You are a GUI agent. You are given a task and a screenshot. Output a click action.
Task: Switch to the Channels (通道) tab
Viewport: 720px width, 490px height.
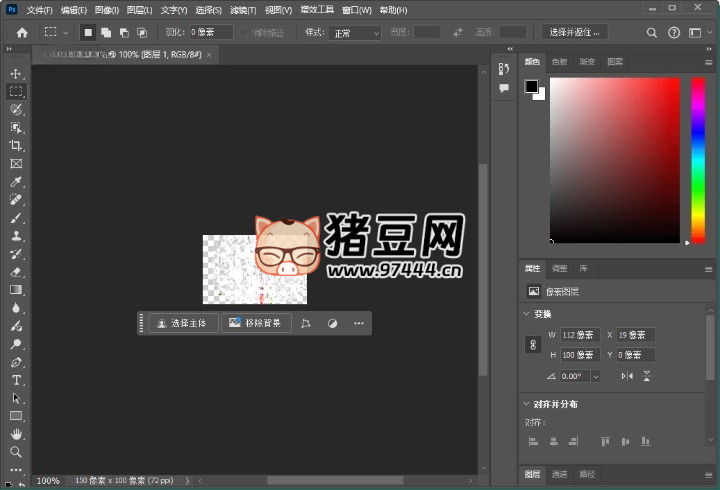tap(559, 474)
